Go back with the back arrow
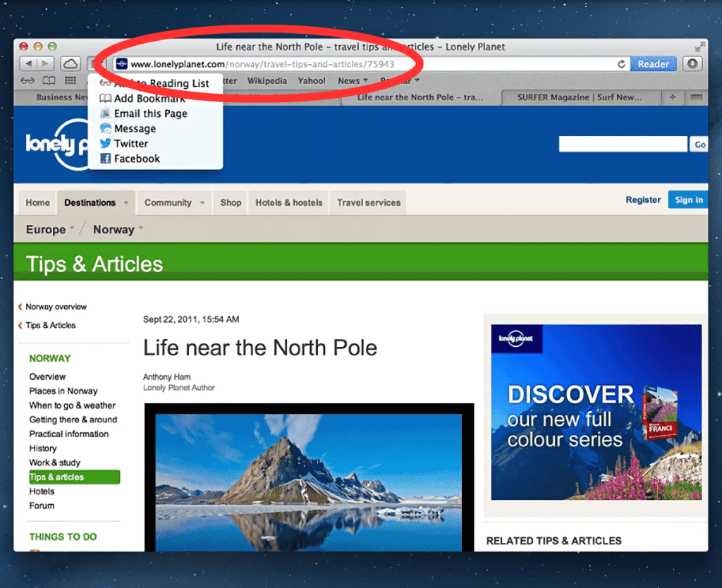 (x=27, y=64)
